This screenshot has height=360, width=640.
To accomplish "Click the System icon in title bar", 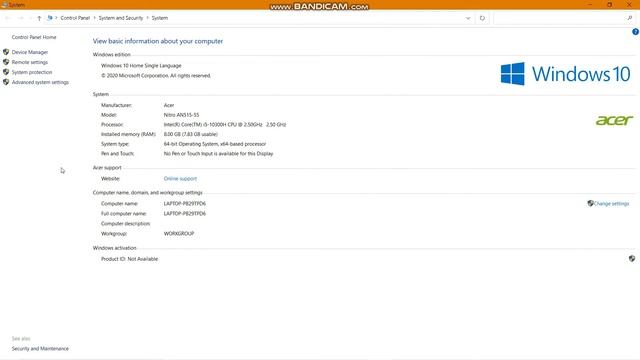I will point(4,4).
